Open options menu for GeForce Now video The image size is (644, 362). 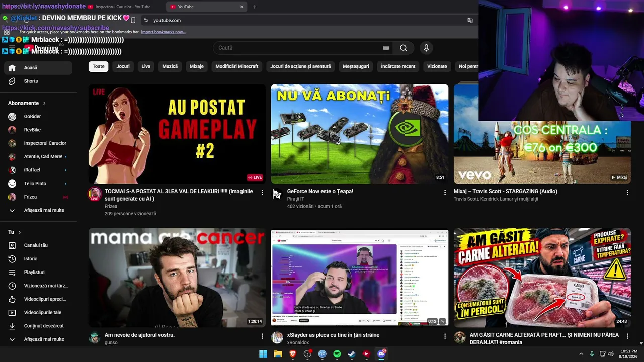445,192
